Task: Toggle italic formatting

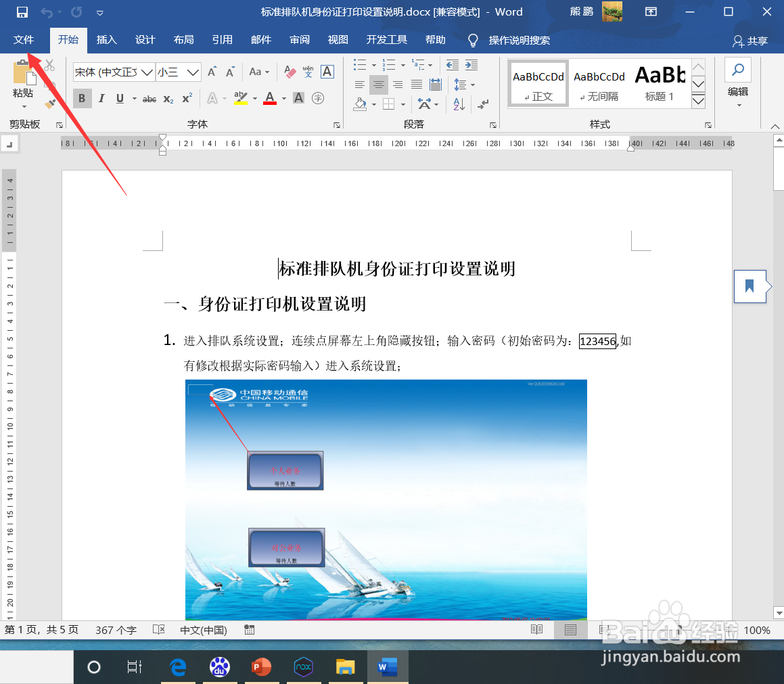Action: click(x=101, y=99)
